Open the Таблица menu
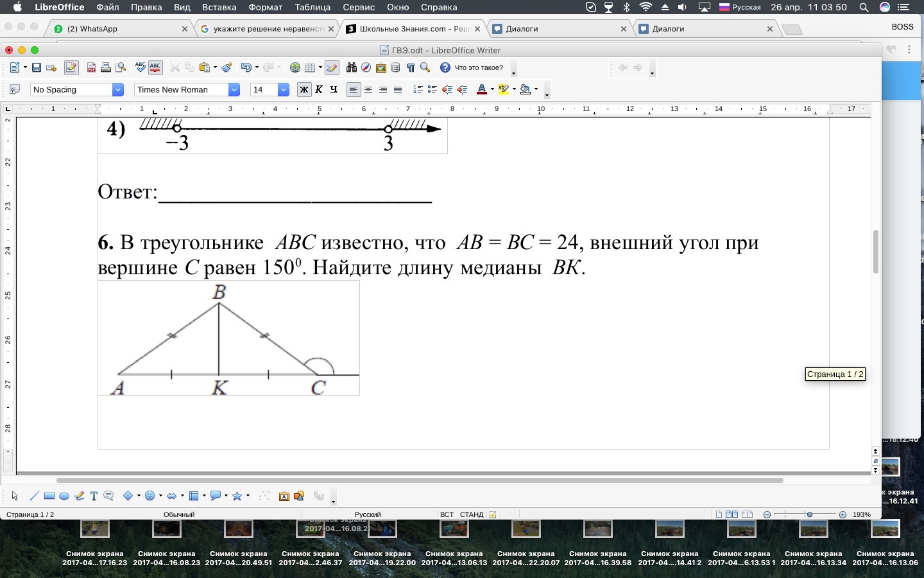The height and width of the screenshot is (578, 924). pos(312,7)
